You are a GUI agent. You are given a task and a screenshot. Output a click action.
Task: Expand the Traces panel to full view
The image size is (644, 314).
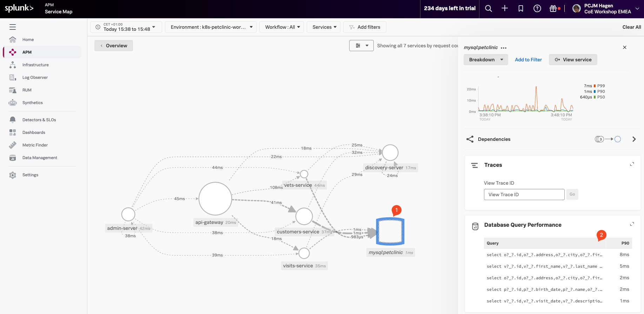coord(632,164)
